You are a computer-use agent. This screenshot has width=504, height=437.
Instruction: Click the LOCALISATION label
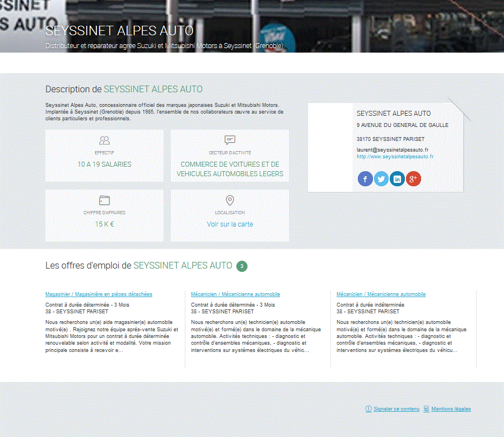pyautogui.click(x=230, y=213)
